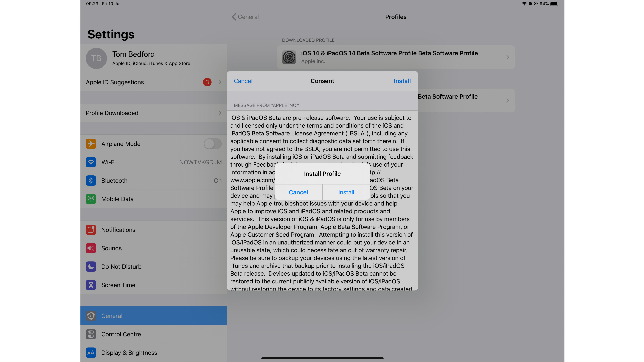
Task: Click the General gear icon
Action: (x=91, y=316)
